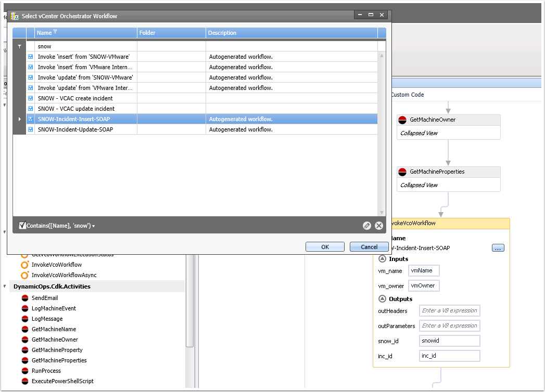The image size is (545, 392).
Task: Click GetMachineProperties toolbox activity icon
Action: (24, 360)
